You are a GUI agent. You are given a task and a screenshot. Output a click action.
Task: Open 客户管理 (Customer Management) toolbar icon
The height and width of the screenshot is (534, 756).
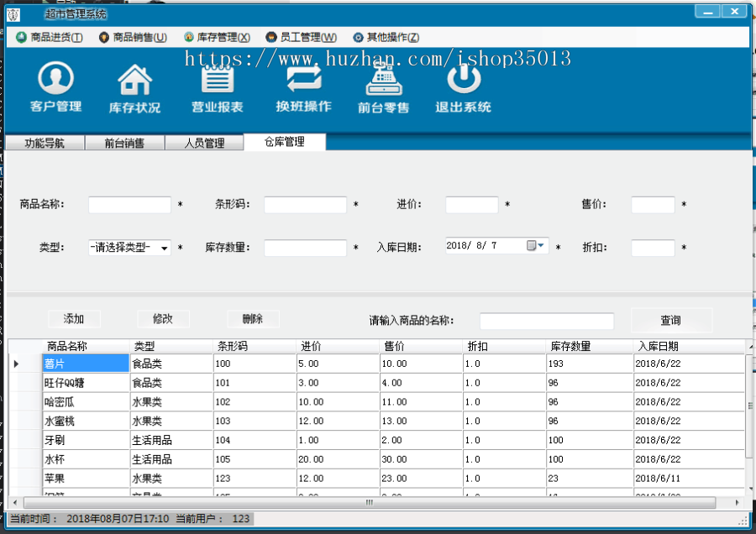click(54, 86)
